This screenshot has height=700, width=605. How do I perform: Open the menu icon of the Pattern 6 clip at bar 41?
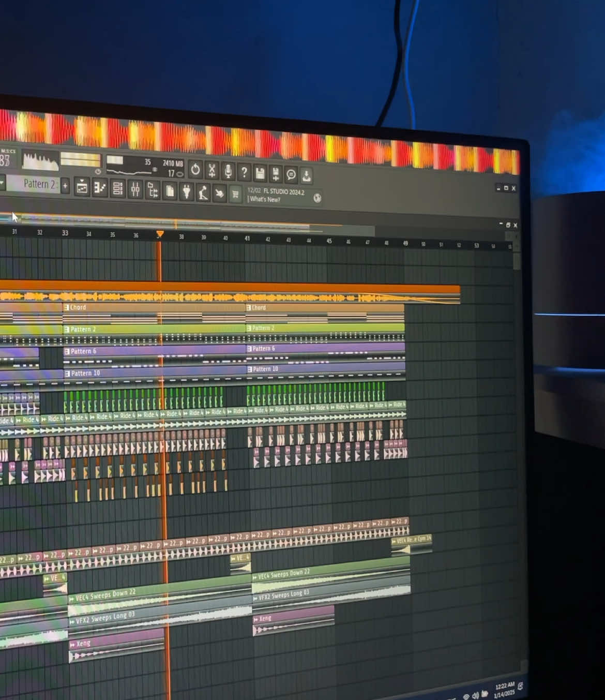(x=249, y=349)
